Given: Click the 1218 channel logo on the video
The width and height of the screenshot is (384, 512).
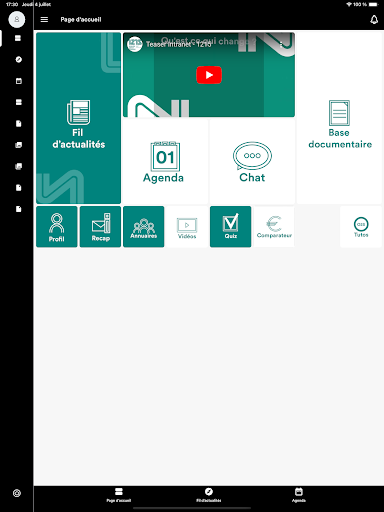Looking at the screenshot, I should pyautogui.click(x=135, y=44).
